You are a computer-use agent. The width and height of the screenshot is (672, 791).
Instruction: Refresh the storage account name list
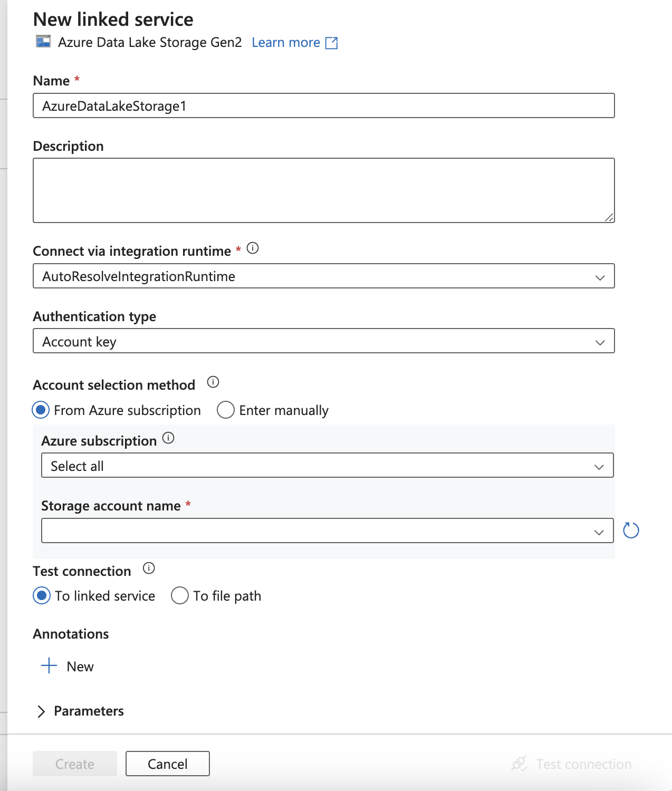(631, 530)
